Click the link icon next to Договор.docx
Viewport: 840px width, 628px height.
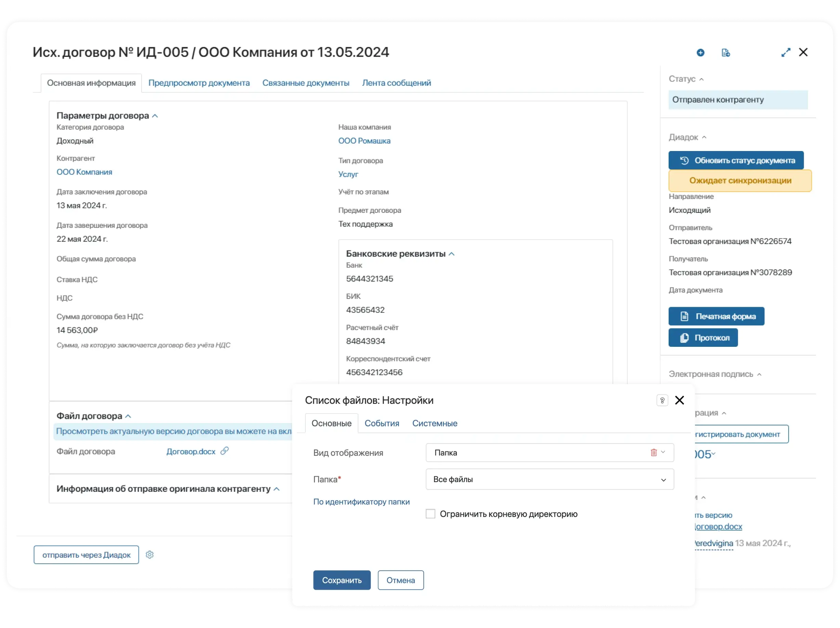click(224, 450)
